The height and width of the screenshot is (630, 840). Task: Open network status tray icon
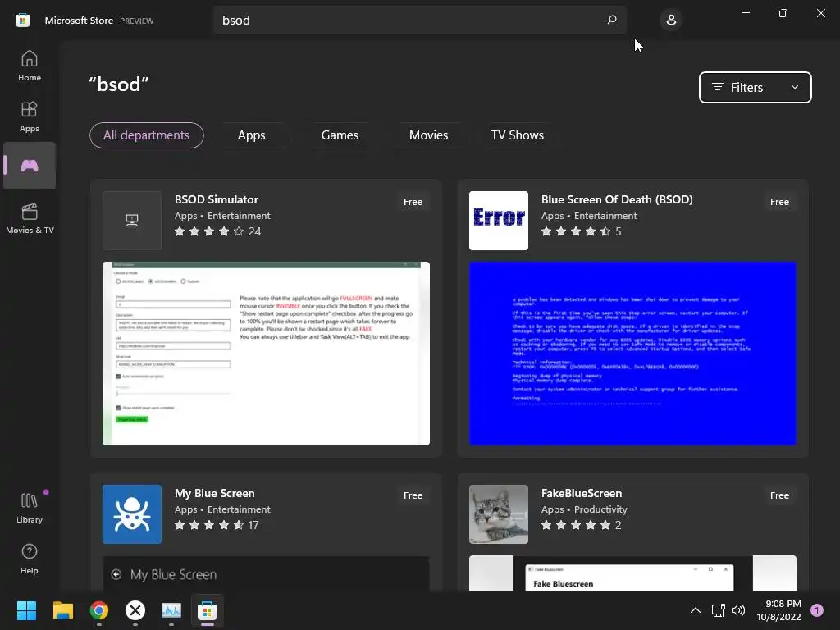coord(718,610)
